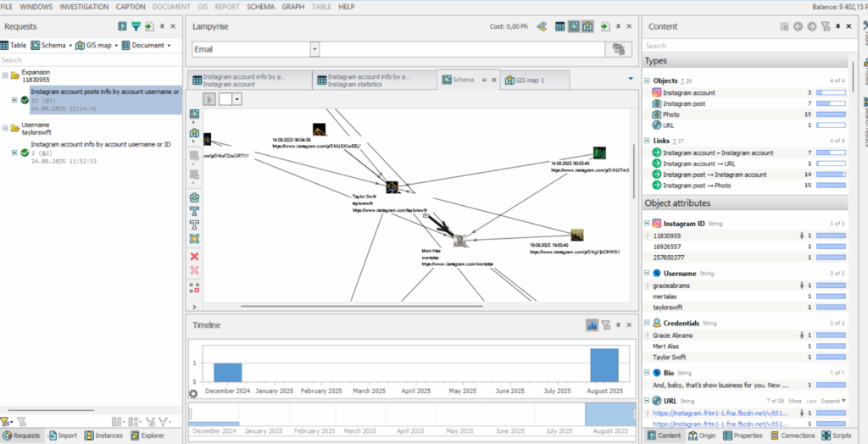The height and width of the screenshot is (444, 868).
Task: Click the dots with red X icon
Action: [x=194, y=288]
